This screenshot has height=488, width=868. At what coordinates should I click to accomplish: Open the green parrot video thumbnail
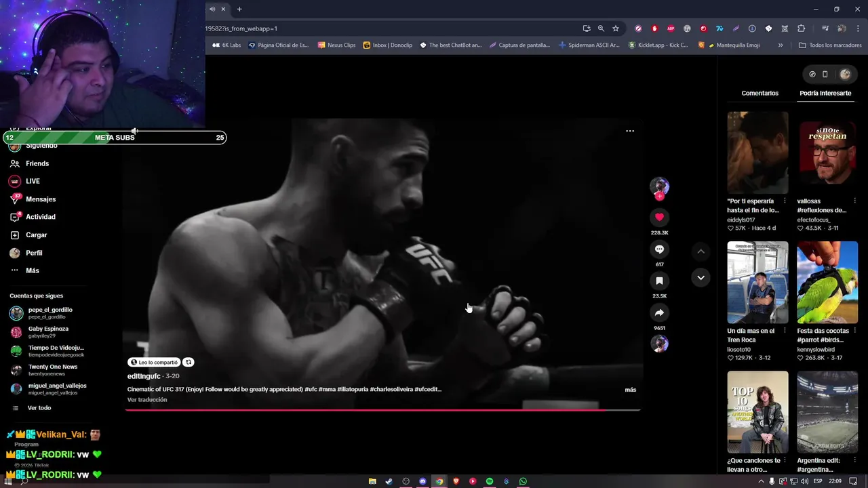827,282
